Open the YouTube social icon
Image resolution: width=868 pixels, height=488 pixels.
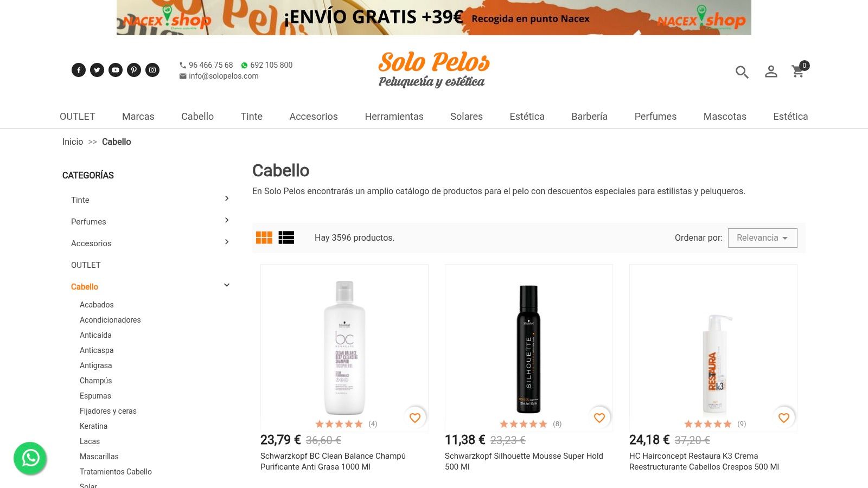[116, 70]
